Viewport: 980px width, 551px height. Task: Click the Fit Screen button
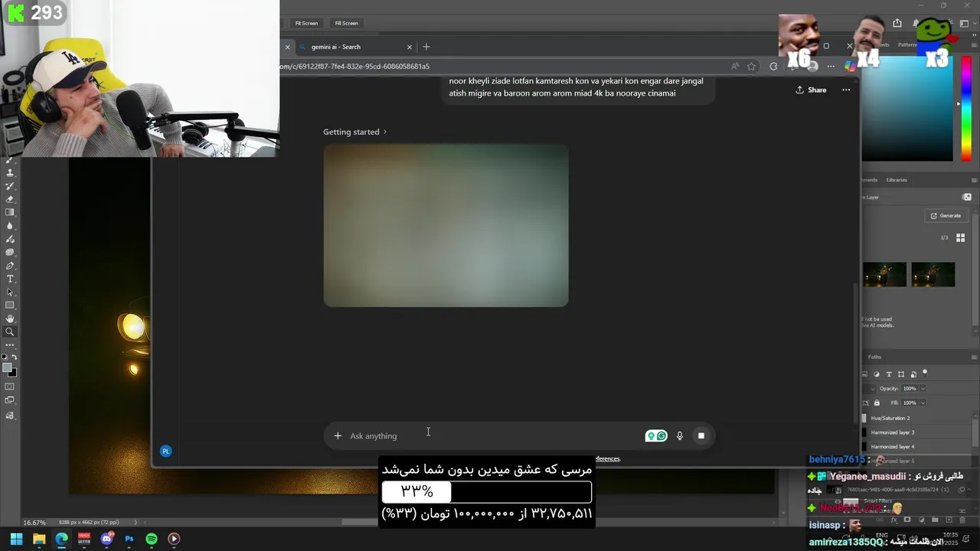pos(306,23)
